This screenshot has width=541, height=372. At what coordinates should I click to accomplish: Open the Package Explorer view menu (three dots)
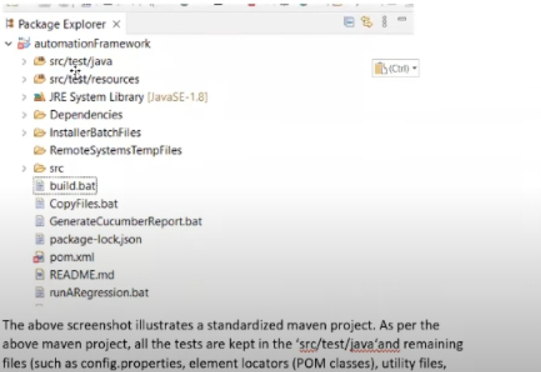pyautogui.click(x=384, y=22)
